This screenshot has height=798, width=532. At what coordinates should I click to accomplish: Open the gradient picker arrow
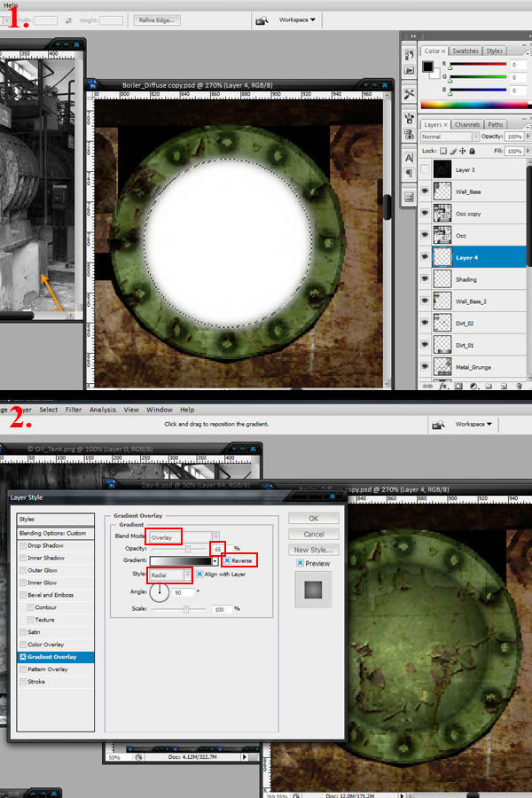[215, 561]
